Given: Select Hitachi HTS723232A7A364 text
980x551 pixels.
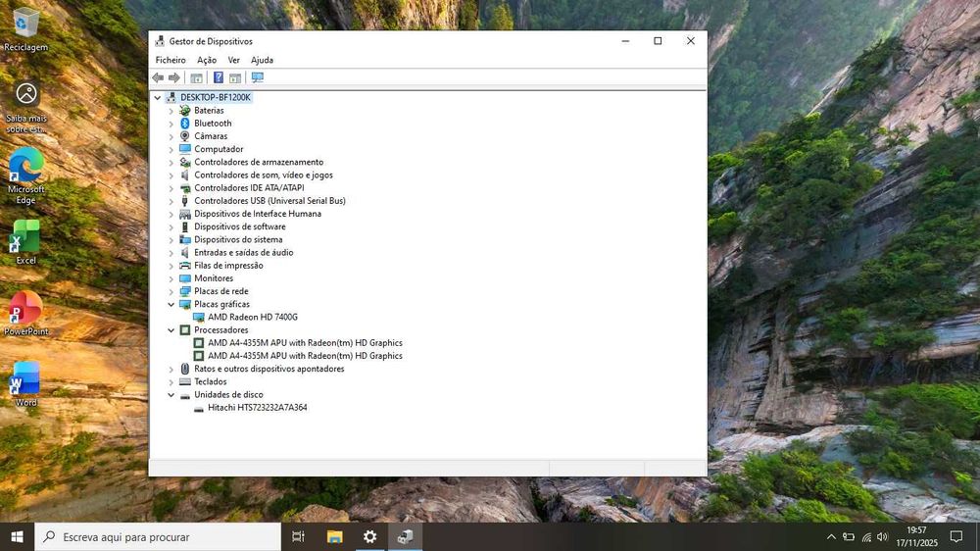Looking at the screenshot, I should [x=258, y=408].
